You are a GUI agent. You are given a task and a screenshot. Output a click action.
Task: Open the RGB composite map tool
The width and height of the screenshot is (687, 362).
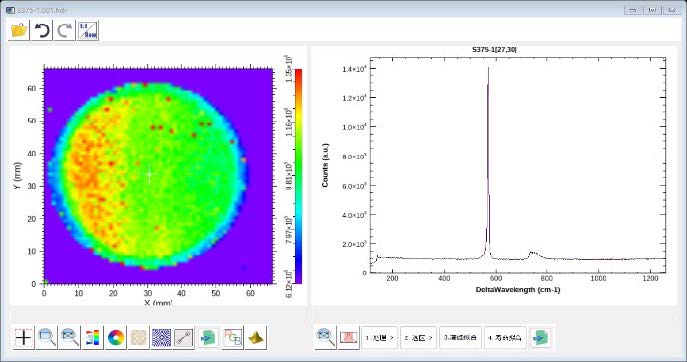click(x=233, y=337)
